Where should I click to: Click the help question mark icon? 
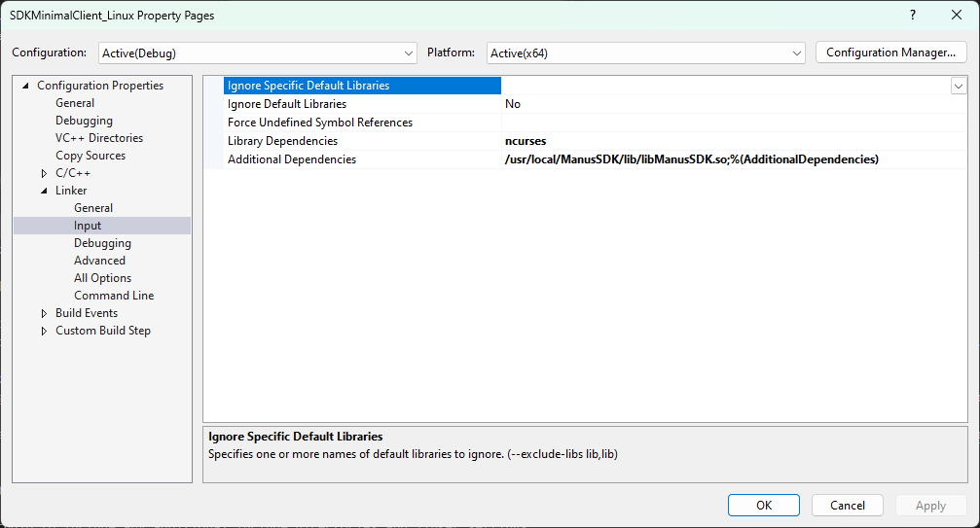(x=912, y=16)
